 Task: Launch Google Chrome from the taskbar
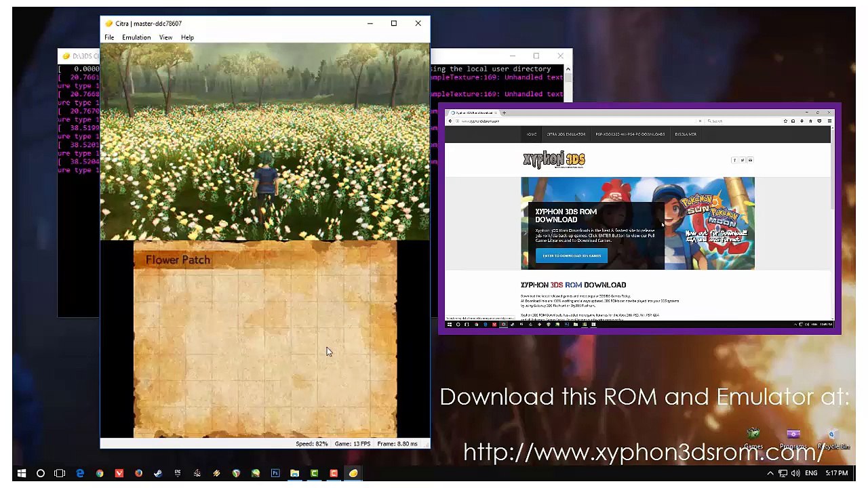pos(100,473)
